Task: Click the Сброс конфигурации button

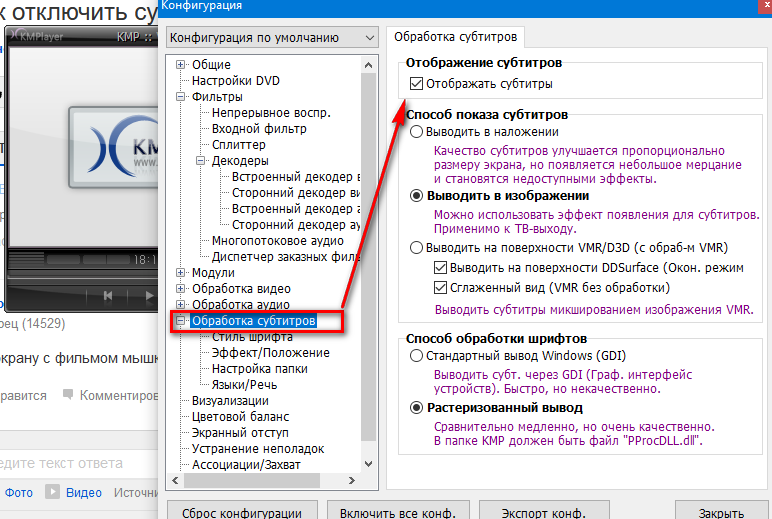Action: click(x=242, y=512)
